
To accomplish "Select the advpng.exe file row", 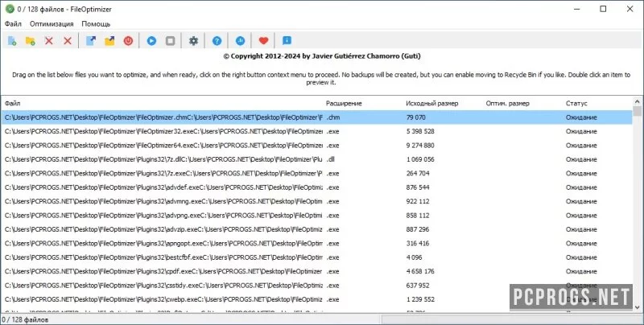I will point(316,215).
